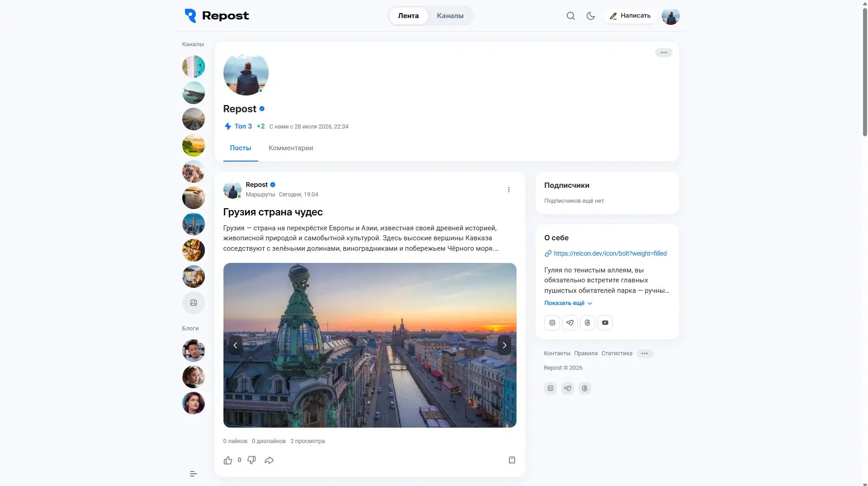Open post title Грузия страна чудес
Screen dimensions: 868x486
273,212
